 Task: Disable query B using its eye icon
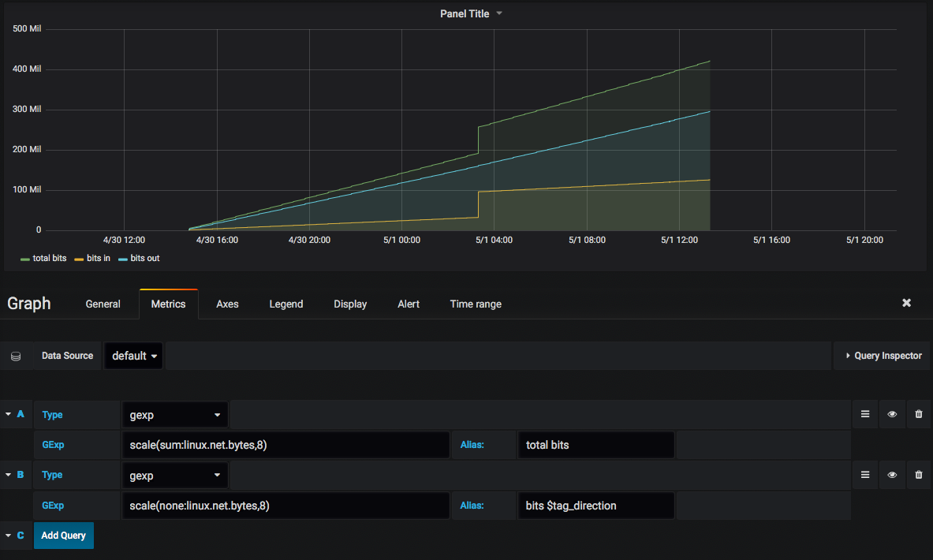(x=892, y=475)
